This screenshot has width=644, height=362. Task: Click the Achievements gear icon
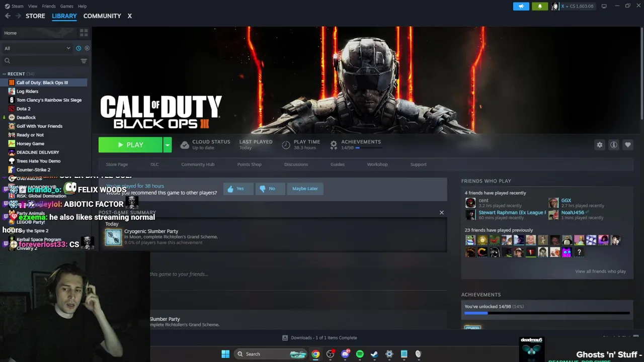[333, 145]
